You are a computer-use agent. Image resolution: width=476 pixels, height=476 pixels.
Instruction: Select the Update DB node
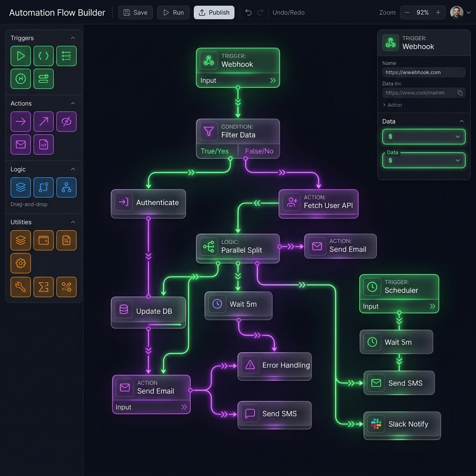[148, 312]
